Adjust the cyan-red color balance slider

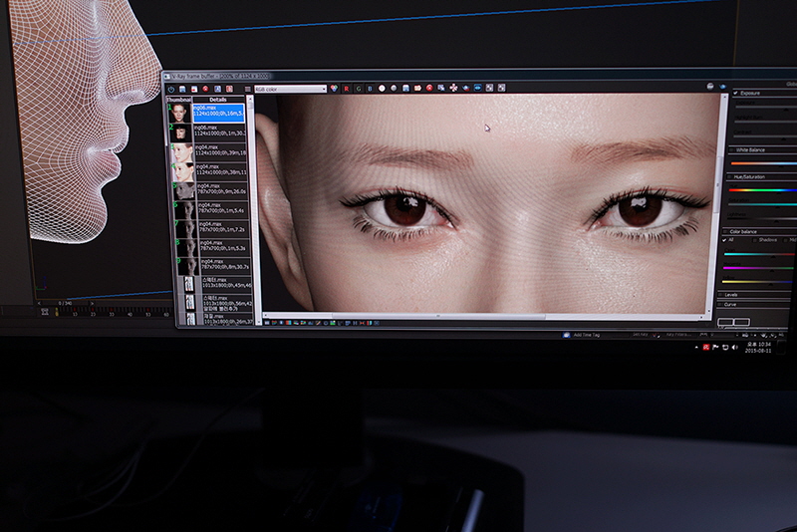pos(759,254)
